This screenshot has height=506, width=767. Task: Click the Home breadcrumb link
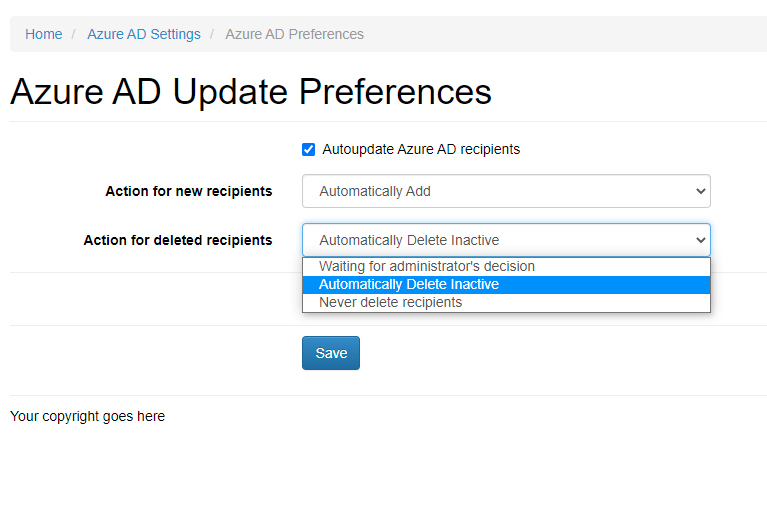click(43, 34)
